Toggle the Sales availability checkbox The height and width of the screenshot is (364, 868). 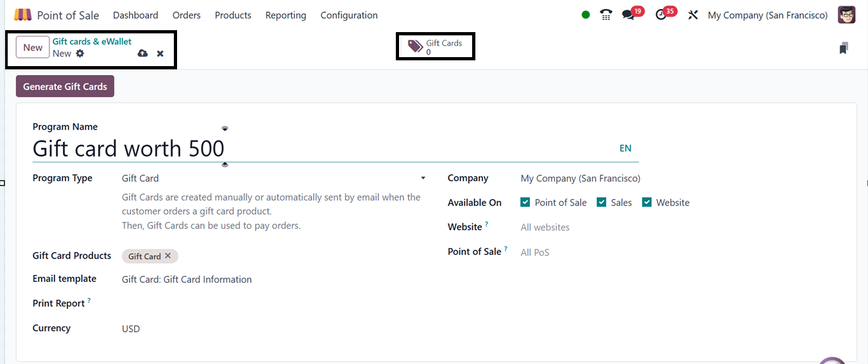pos(602,202)
